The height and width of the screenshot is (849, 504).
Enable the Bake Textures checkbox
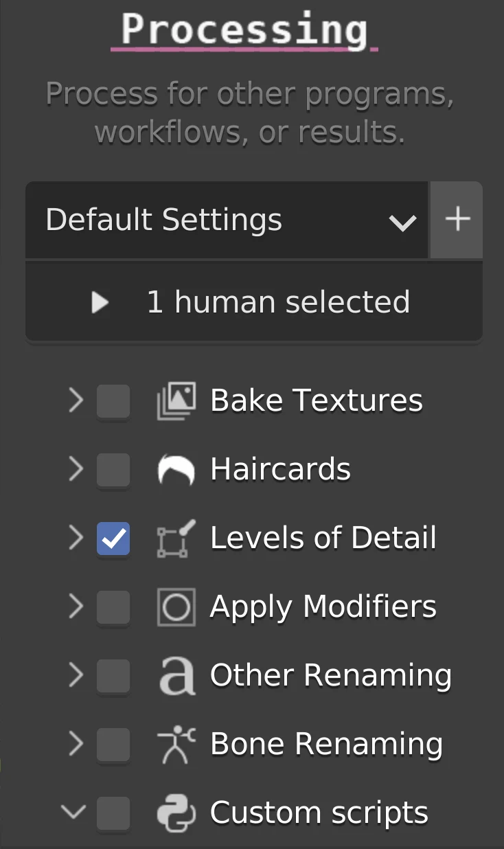[x=113, y=401]
